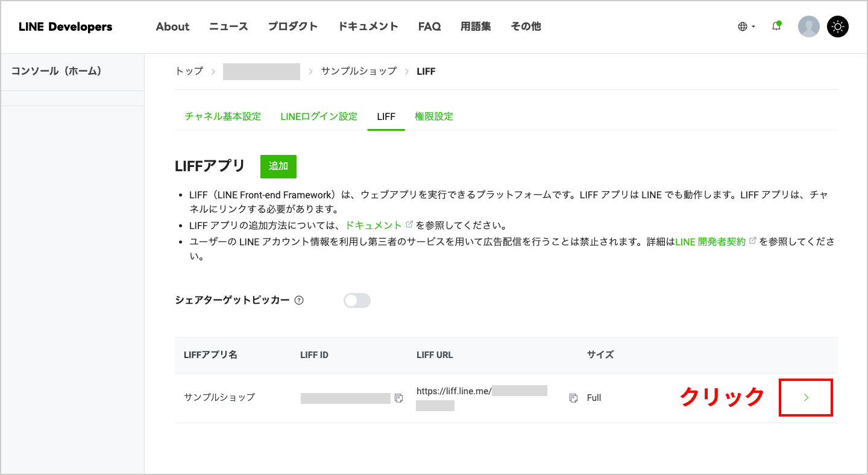Click the サイズ column header

point(600,354)
